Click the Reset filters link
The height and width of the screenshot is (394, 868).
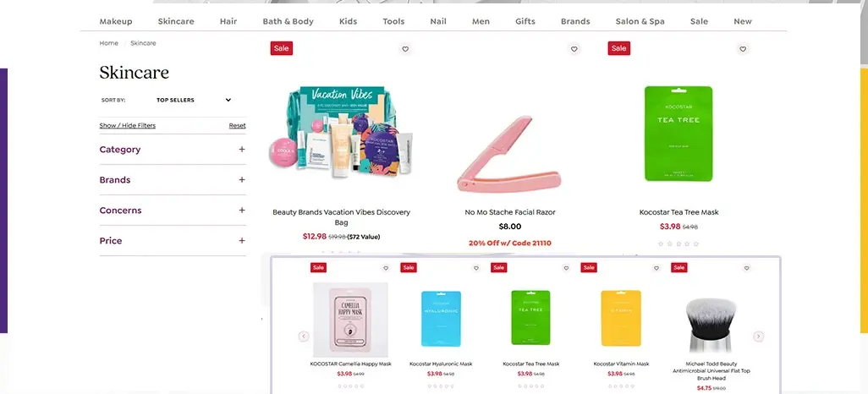[x=238, y=126]
